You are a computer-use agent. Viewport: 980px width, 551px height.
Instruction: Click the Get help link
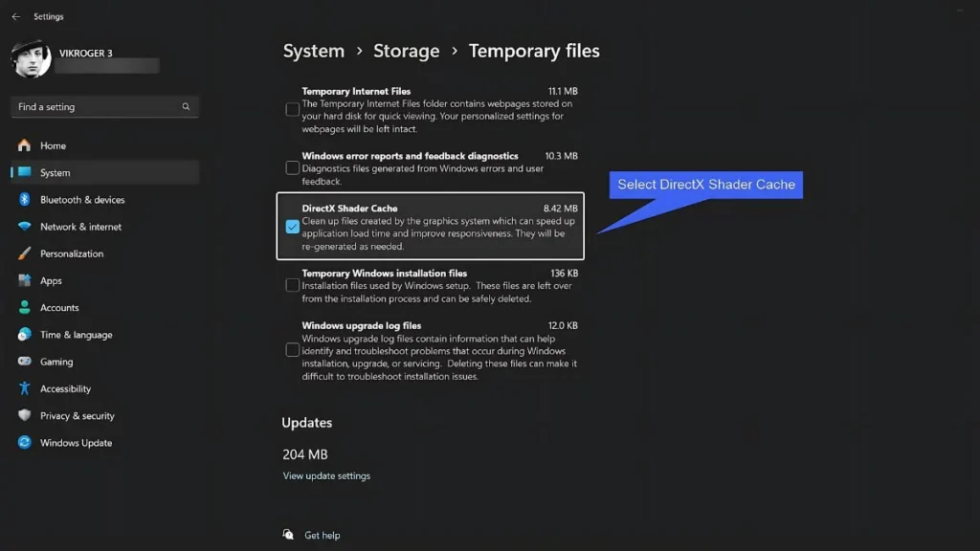pos(322,536)
